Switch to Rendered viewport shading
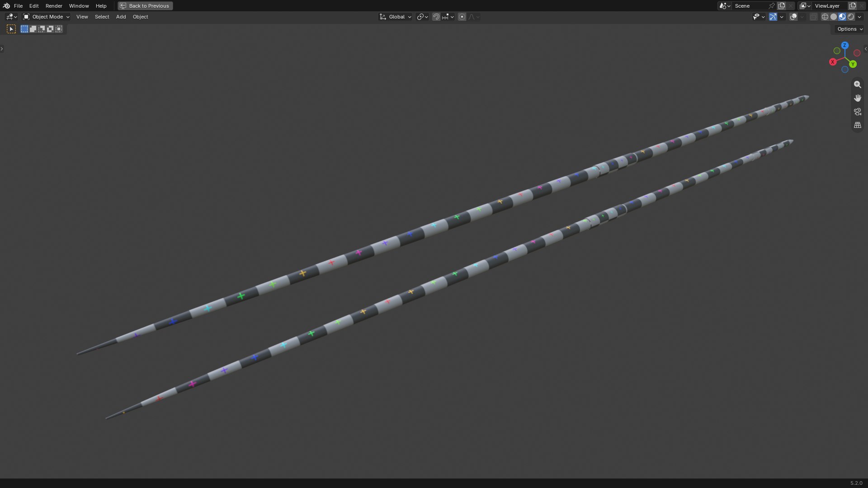Image resolution: width=868 pixels, height=488 pixels. coord(851,17)
